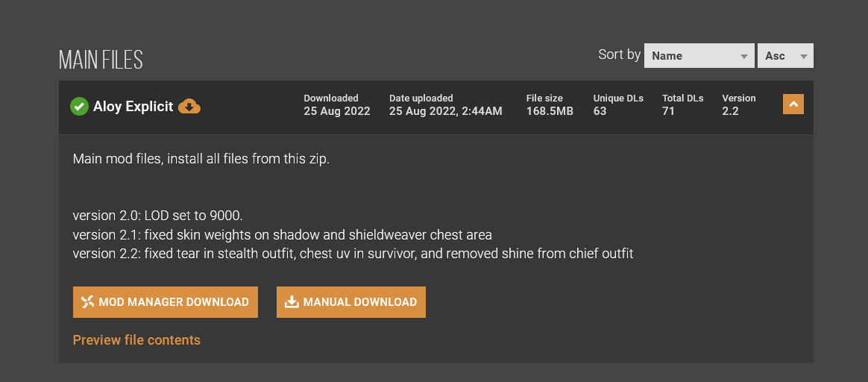Click the green checkmark icon beside Aloy Explicit
Image resolution: width=868 pixels, height=382 pixels.
(x=79, y=106)
